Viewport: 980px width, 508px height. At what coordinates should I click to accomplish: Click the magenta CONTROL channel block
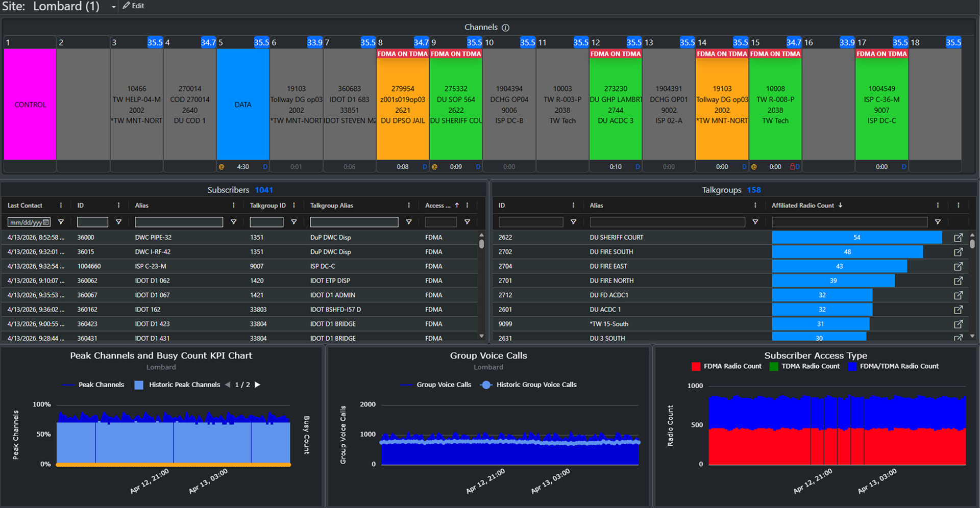[x=30, y=105]
